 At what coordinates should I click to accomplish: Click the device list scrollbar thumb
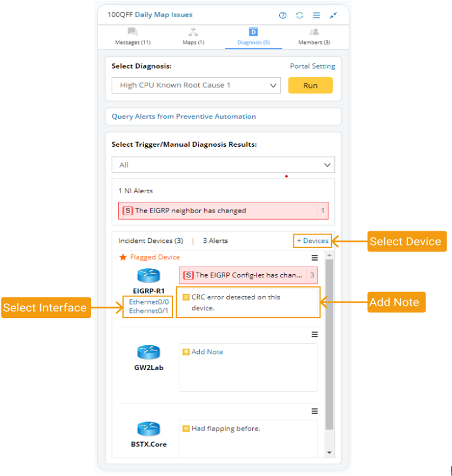click(x=329, y=344)
